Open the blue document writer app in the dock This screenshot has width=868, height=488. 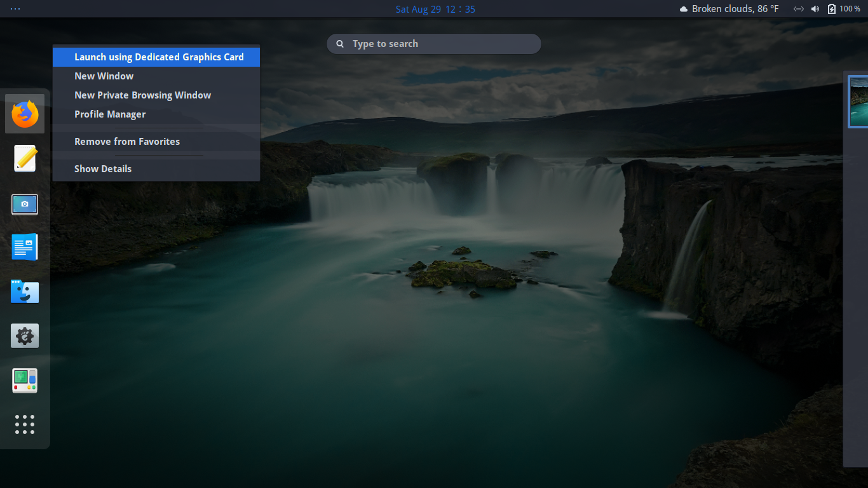click(25, 247)
